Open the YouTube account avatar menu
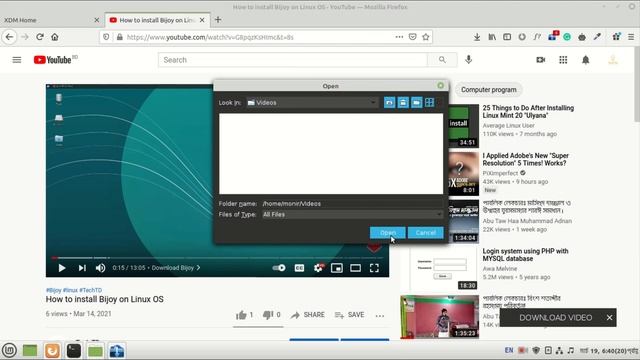 [613, 60]
